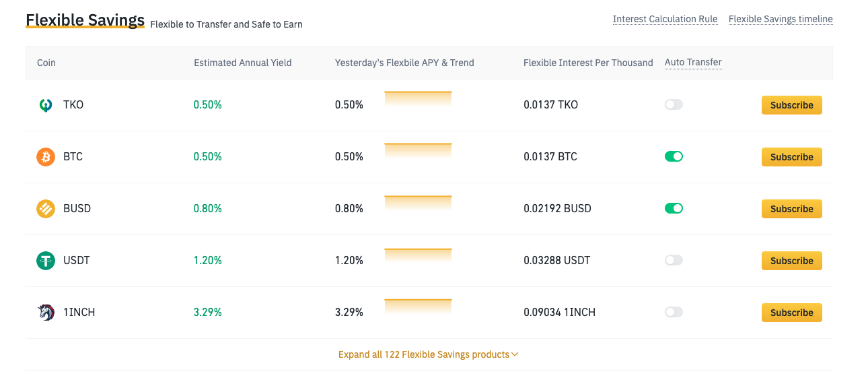View BUSD APY trend chart
This screenshot has width=868, height=382.
point(418,203)
